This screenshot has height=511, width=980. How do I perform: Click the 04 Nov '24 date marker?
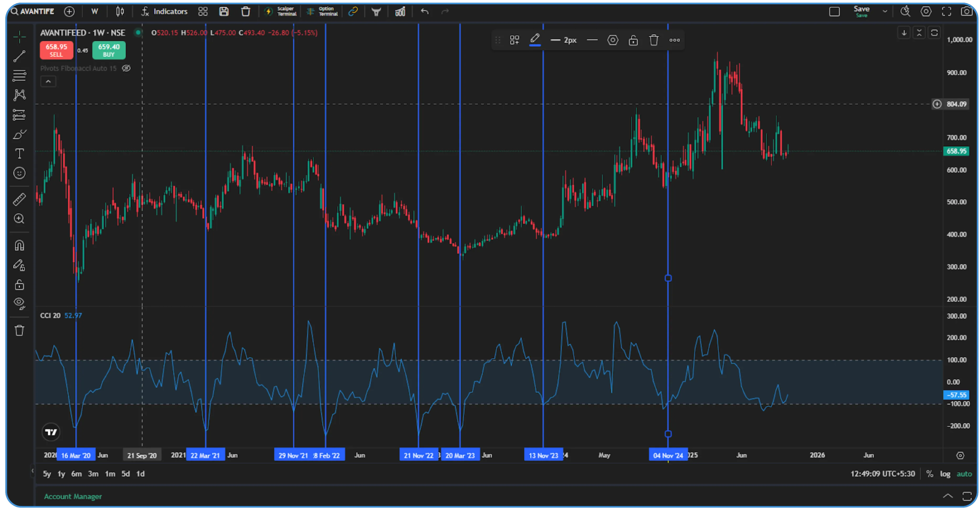668,455
